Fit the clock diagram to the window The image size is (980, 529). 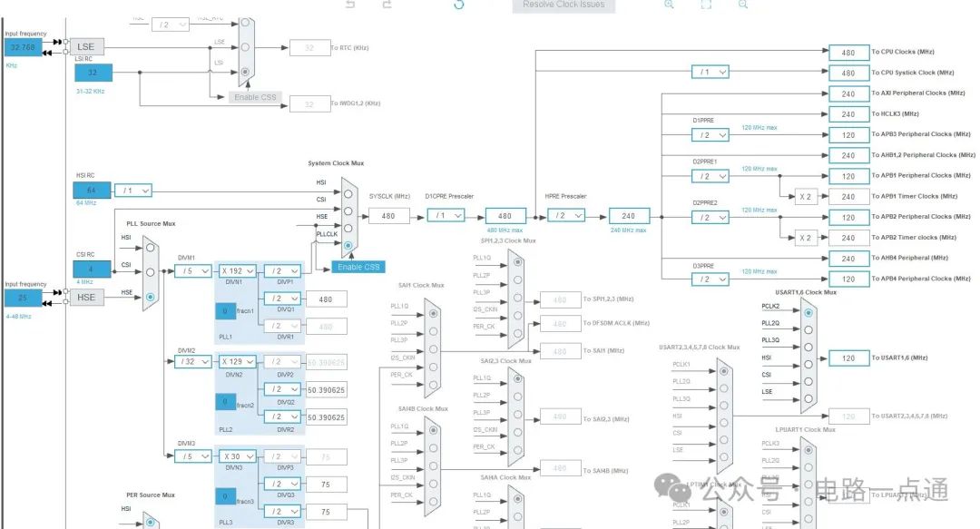tap(706, 4)
